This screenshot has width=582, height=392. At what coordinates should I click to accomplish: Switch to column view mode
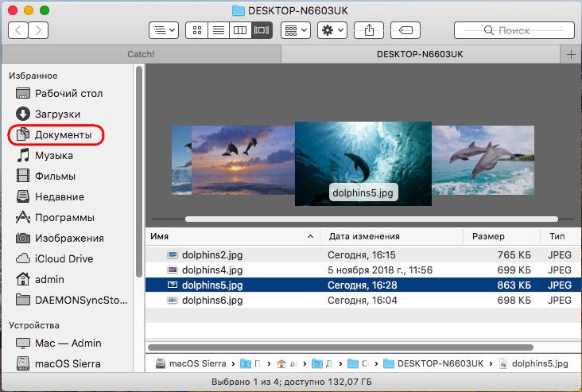(x=239, y=30)
